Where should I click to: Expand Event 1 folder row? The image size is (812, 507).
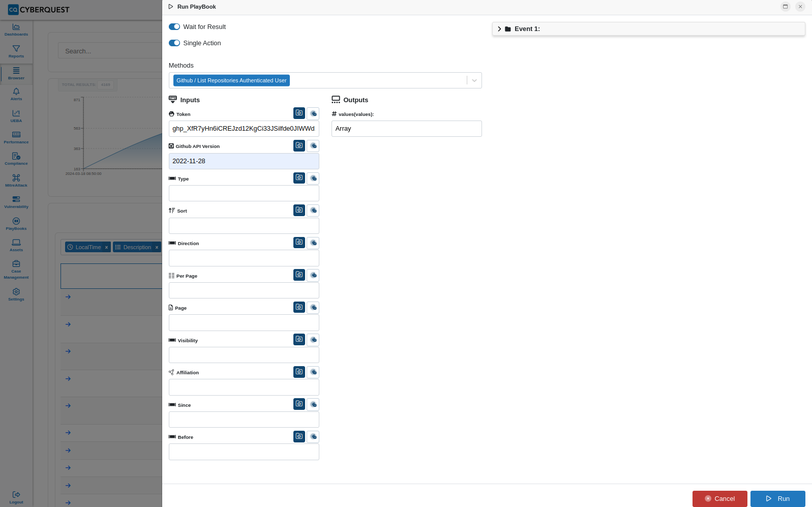coord(649,29)
